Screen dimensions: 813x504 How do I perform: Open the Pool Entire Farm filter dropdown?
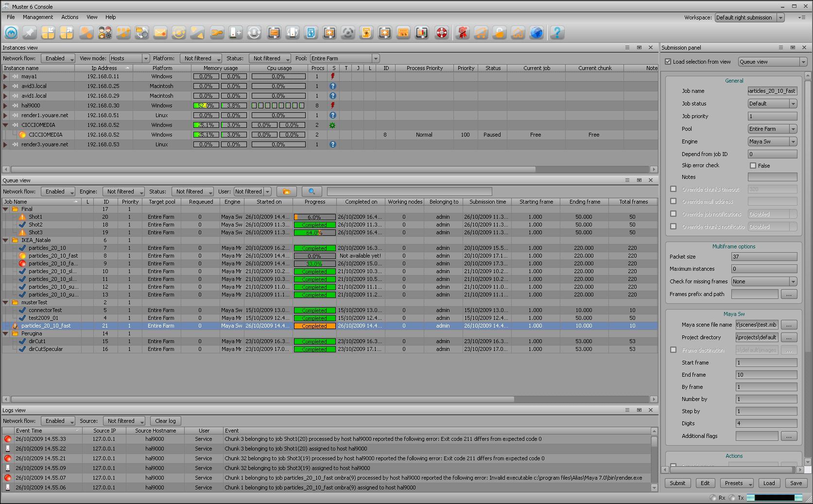pyautogui.click(x=345, y=58)
